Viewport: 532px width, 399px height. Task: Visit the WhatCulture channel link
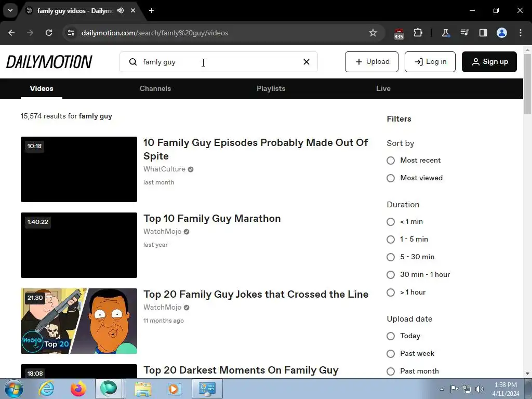click(165, 169)
